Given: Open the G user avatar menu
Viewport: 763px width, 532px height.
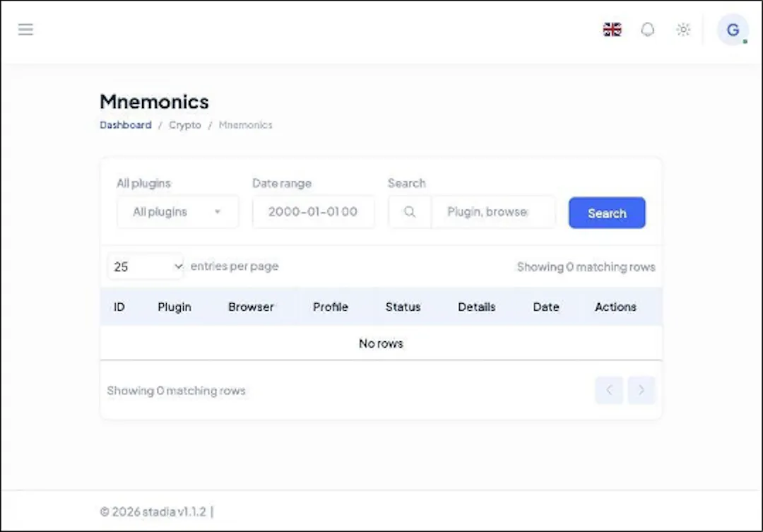Looking at the screenshot, I should pyautogui.click(x=733, y=30).
